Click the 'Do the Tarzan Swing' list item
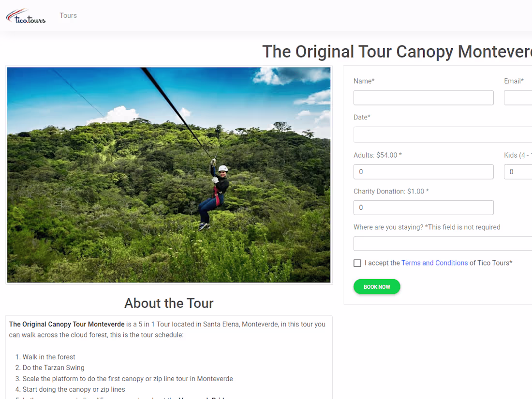The width and height of the screenshot is (532, 399). tap(53, 368)
